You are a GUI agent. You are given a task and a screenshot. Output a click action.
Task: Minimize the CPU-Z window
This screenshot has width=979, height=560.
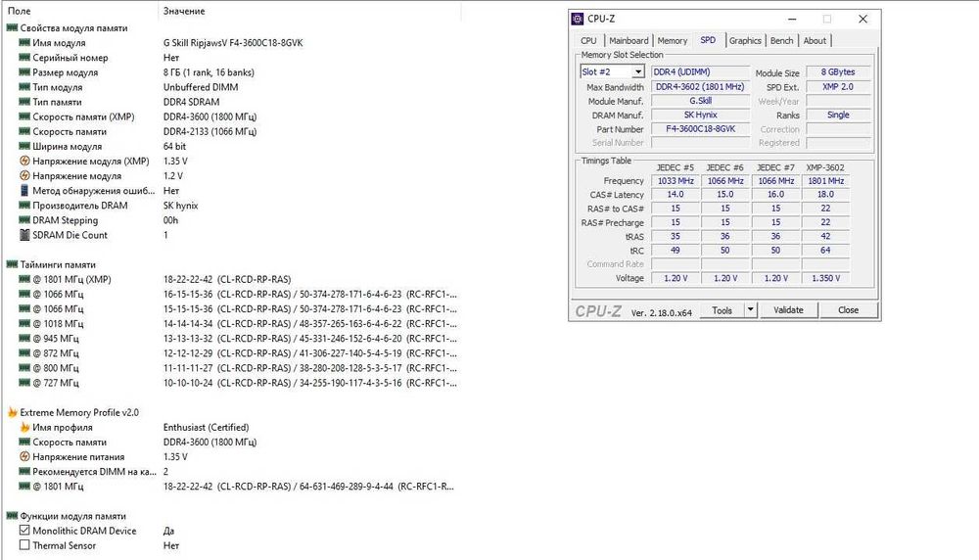(792, 19)
